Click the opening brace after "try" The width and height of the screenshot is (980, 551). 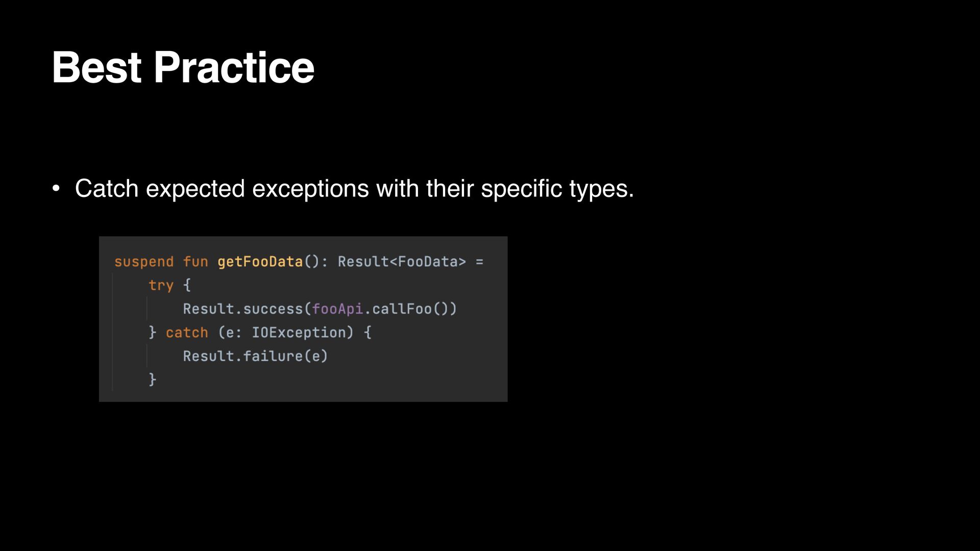[187, 285]
